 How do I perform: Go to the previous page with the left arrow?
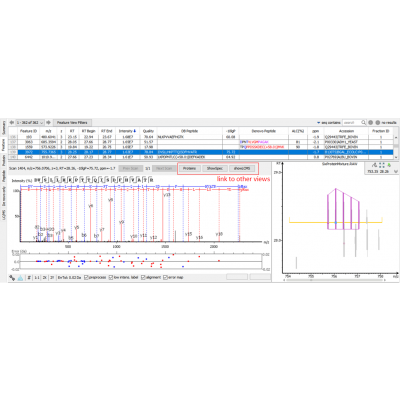click(x=12, y=123)
